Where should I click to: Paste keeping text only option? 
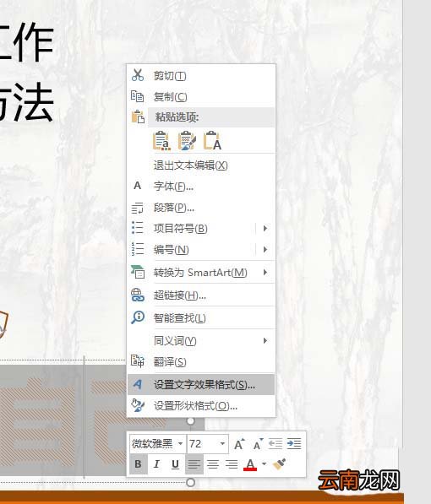click(x=212, y=141)
